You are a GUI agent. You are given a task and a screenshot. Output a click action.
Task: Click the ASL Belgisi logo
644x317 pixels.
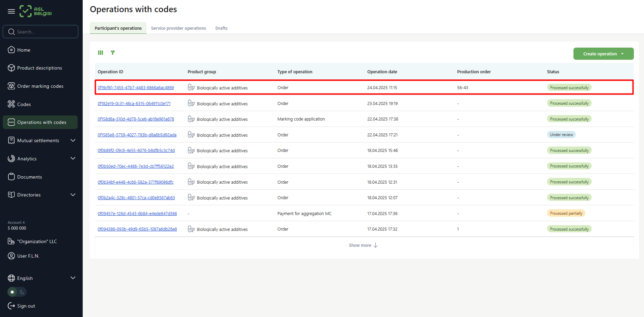(x=35, y=11)
